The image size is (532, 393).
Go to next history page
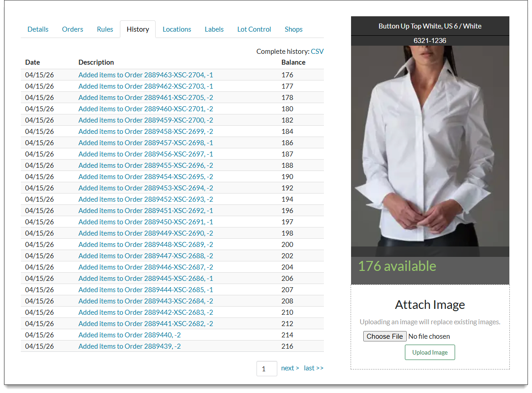(x=290, y=368)
